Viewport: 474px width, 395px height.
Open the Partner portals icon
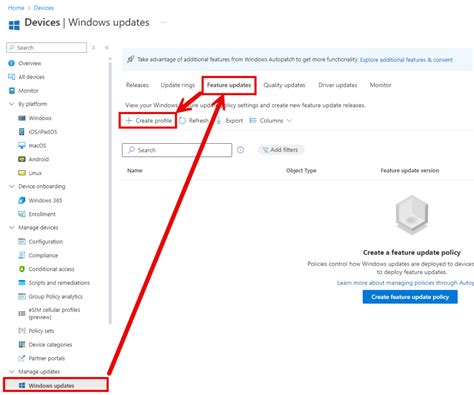[22, 358]
